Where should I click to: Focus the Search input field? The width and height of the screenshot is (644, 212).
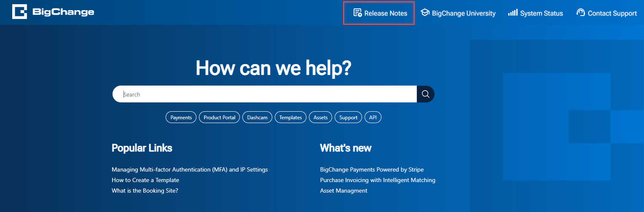click(265, 94)
